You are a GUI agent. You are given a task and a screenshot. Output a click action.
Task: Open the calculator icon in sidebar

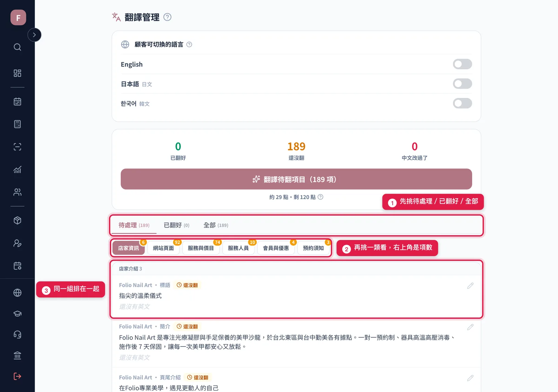(x=17, y=124)
